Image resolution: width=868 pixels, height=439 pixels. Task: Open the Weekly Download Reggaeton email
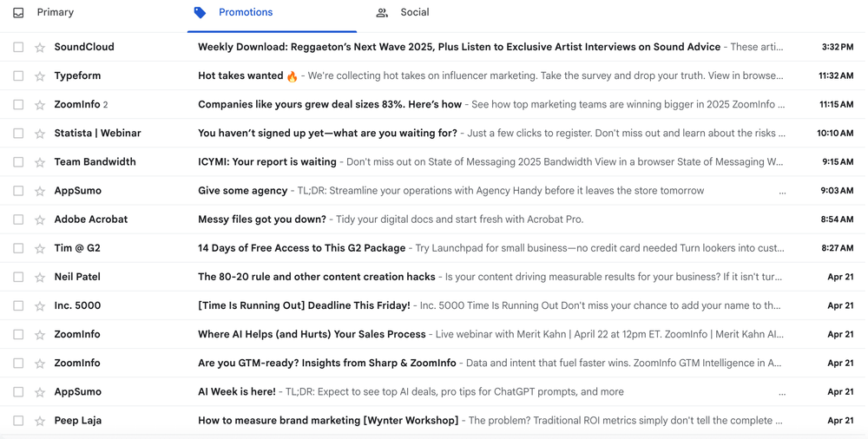[459, 47]
